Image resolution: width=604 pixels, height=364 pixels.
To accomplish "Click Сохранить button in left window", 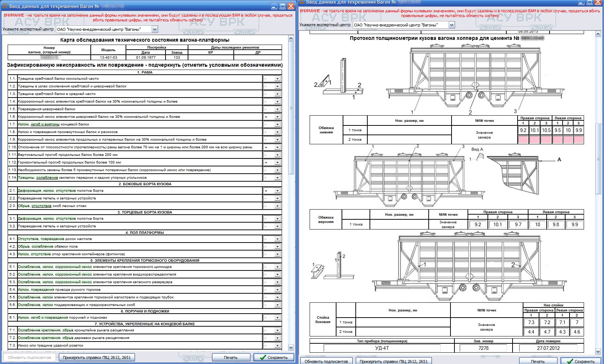I will (x=274, y=357).
